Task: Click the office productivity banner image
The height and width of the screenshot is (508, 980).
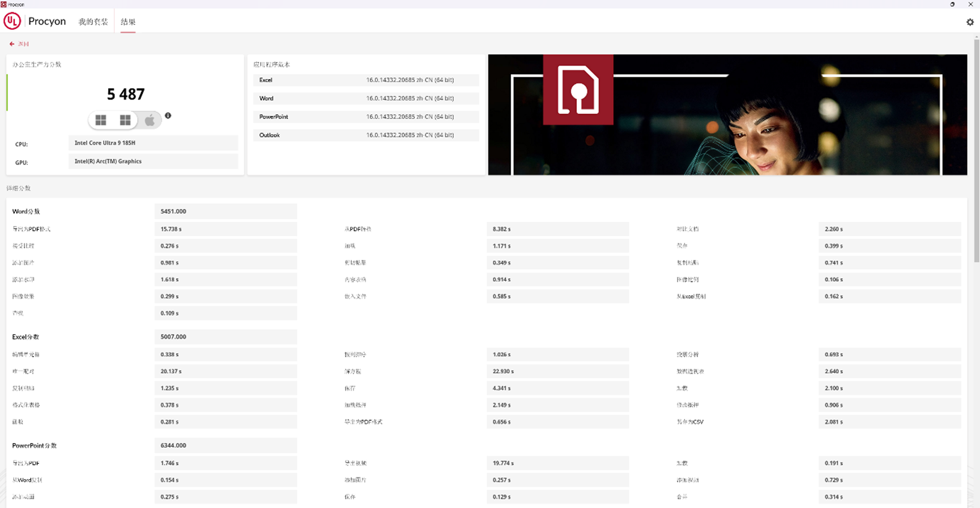Action: pos(728,115)
